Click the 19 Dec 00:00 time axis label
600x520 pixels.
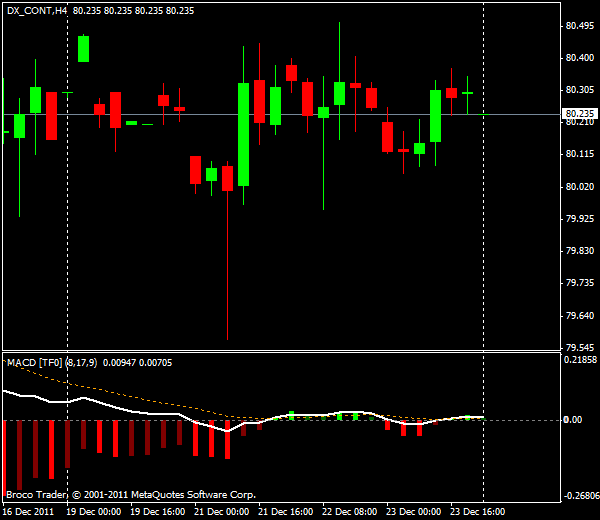(94, 512)
